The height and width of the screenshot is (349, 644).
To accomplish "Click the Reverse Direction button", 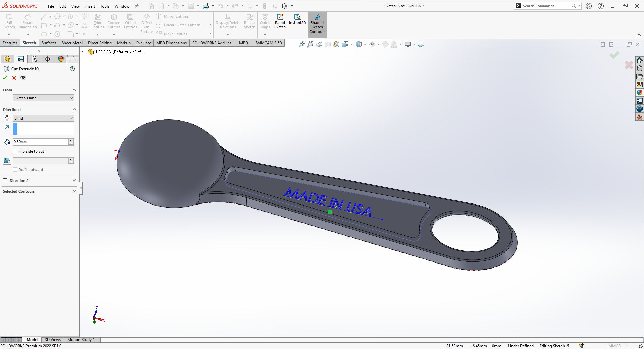I will click(x=7, y=118).
